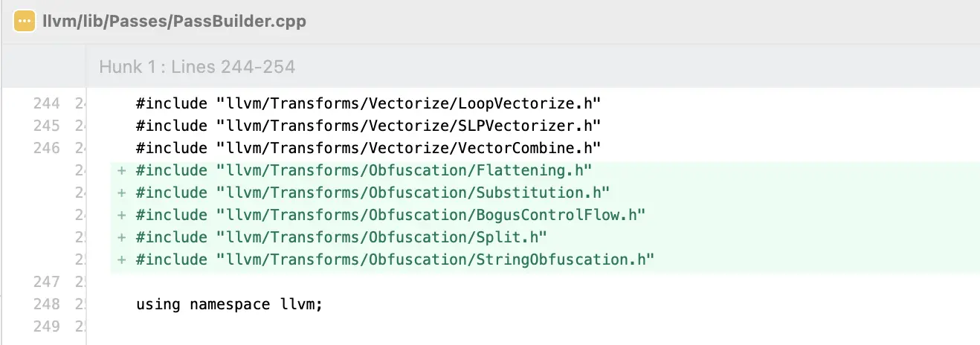Select the LoopVectorize.h include line
Screen dimensions: 980x345
click(x=368, y=103)
